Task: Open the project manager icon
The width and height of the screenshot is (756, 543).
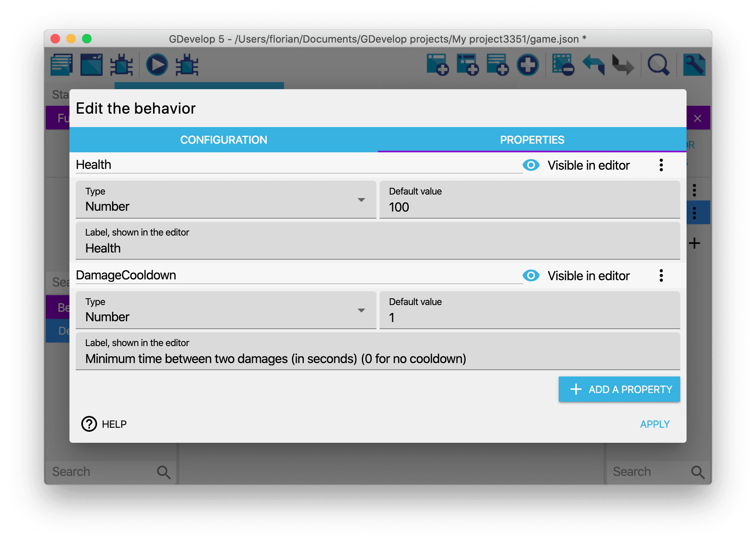Action: point(62,65)
